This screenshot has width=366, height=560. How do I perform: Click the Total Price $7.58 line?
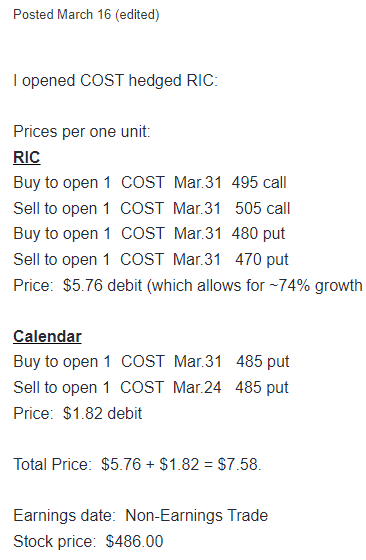137,464
